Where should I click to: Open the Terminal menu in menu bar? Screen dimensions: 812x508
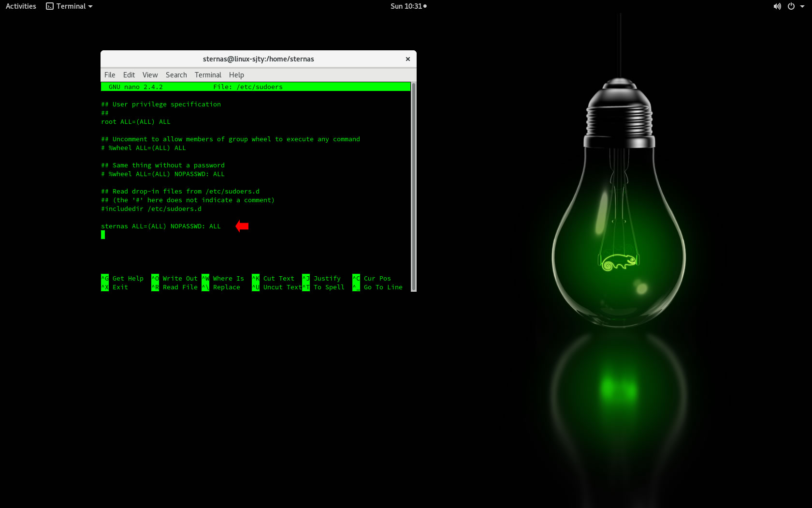coord(208,75)
